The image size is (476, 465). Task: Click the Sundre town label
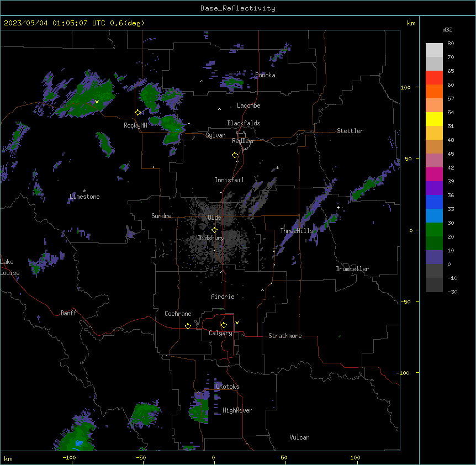161,216
